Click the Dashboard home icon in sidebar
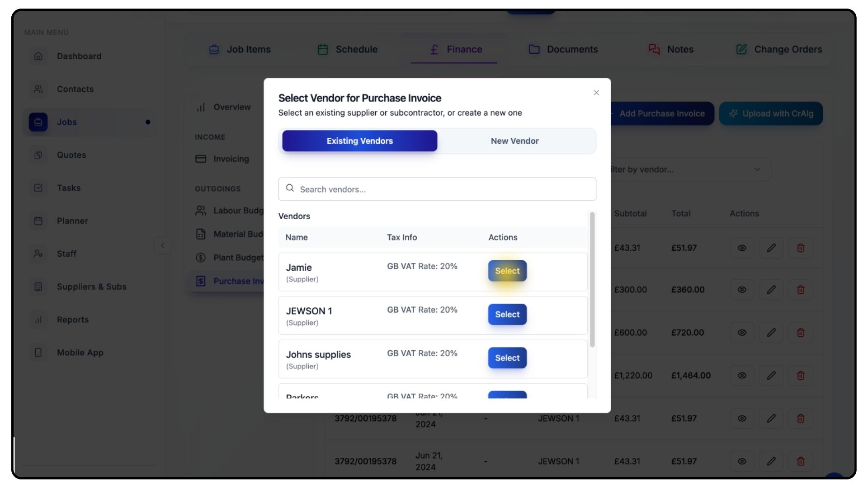Image resolution: width=868 pixels, height=488 pixels. click(38, 56)
